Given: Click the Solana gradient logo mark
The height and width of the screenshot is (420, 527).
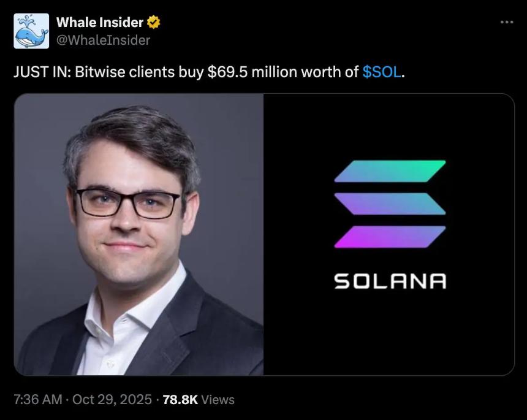Looking at the screenshot, I should pos(390,204).
